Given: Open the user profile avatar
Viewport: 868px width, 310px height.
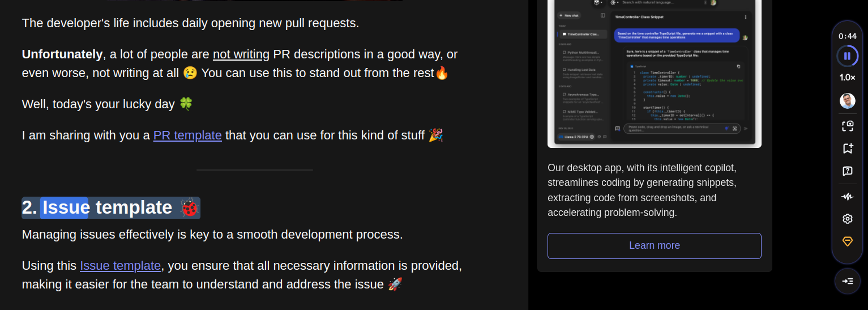Looking at the screenshot, I should [847, 101].
